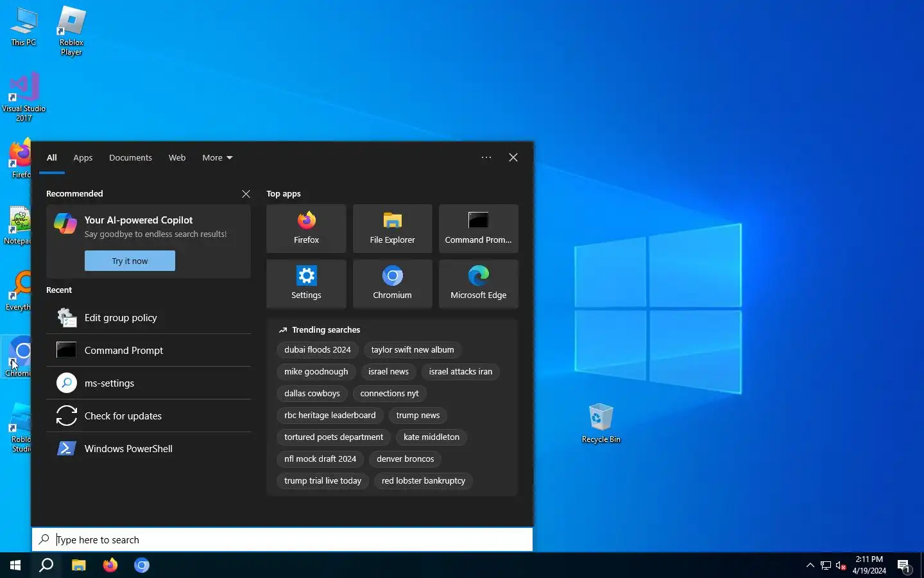Click the taskbar clock showing 2:11 PM
The image size is (924, 578).
point(869,565)
